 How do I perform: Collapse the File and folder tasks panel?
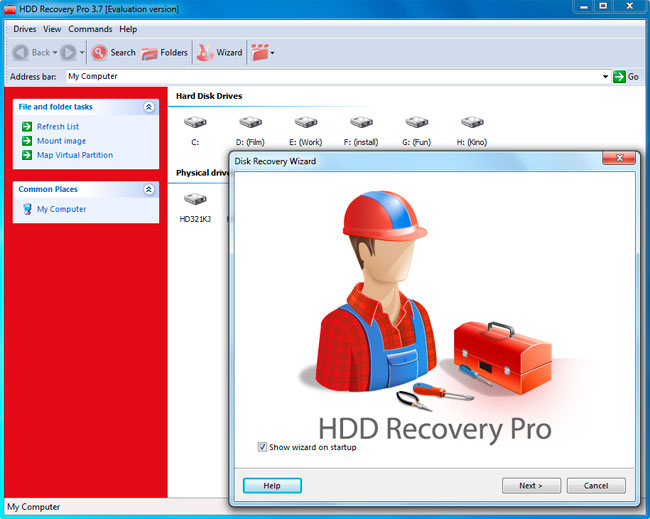149,106
